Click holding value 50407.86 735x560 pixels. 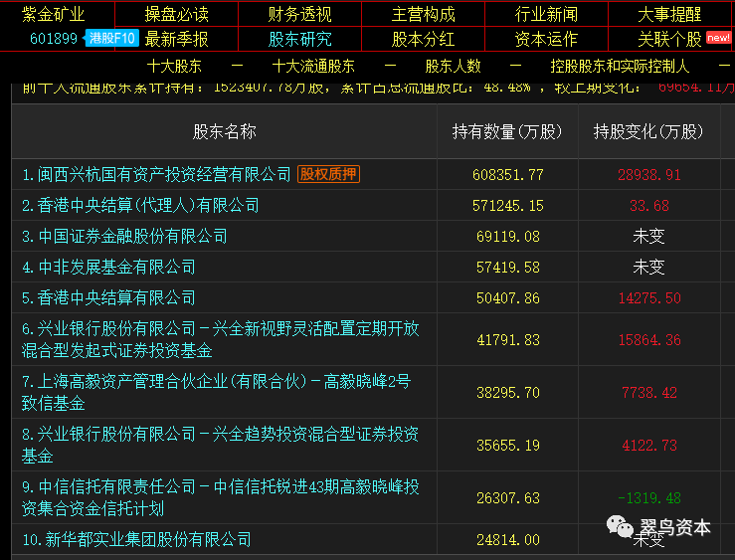(507, 298)
